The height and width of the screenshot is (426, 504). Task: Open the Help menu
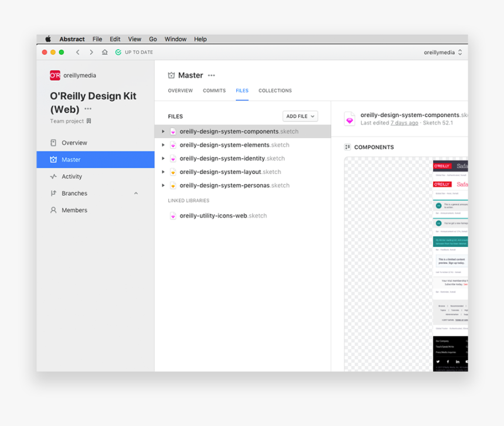[200, 39]
